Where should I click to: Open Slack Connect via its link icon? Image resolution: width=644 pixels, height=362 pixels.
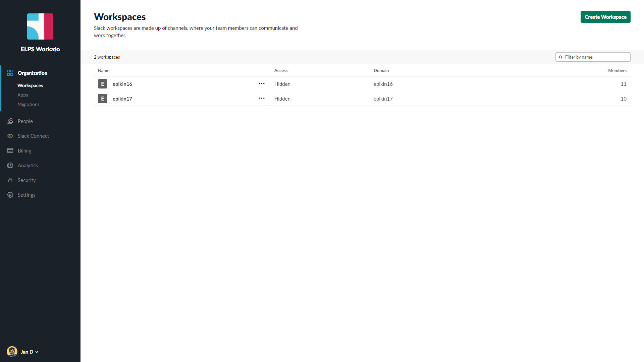point(10,136)
